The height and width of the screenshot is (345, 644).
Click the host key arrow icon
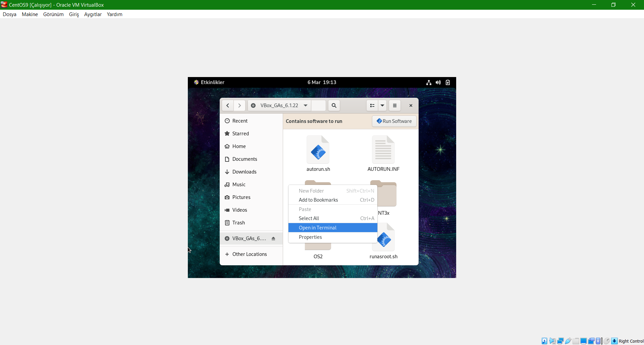[x=614, y=341]
